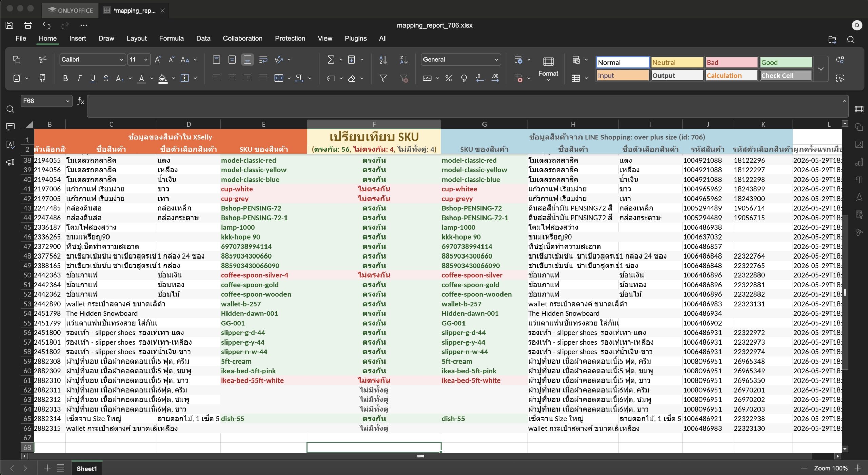Sort ascending A to Z
Screen dimensions: 868x475
[383, 60]
